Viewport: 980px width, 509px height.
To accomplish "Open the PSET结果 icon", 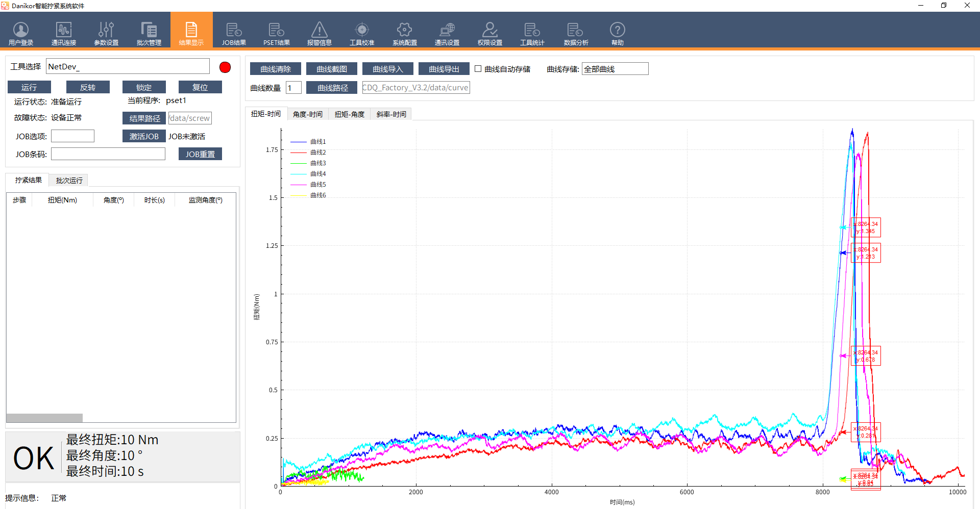I will (277, 34).
